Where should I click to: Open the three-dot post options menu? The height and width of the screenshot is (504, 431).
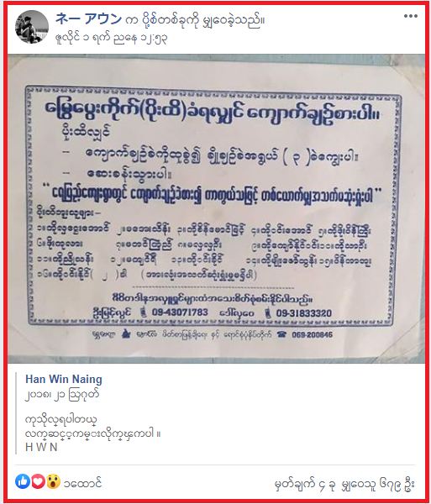[411, 16]
